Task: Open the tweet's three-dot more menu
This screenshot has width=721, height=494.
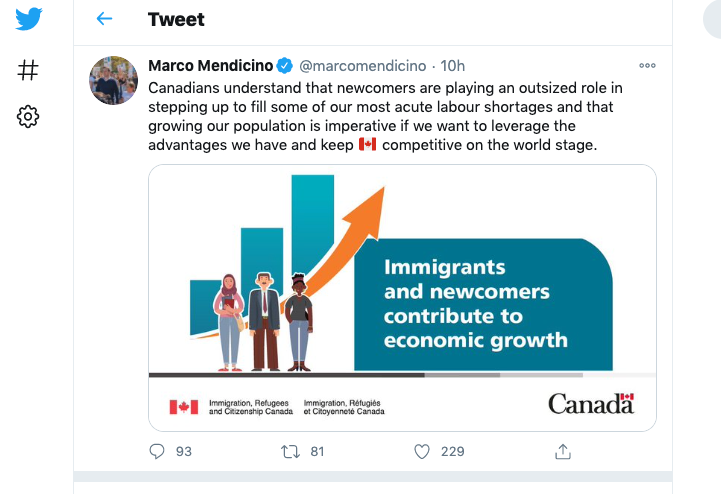Action: point(647,65)
